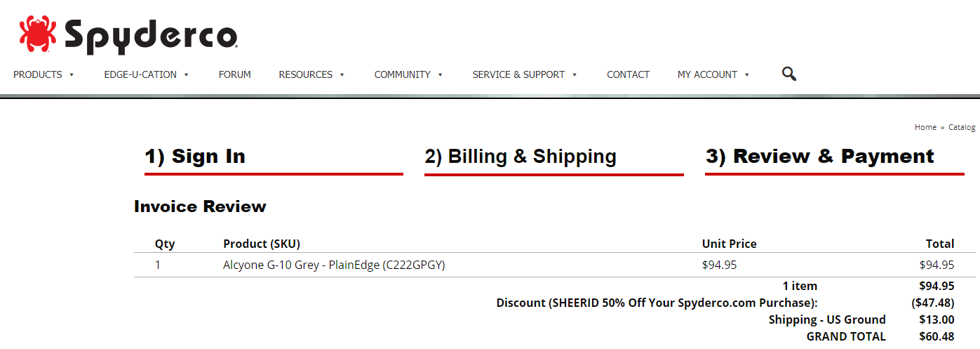
Task: Expand the Service & Support dropdown arrow
Action: (575, 74)
